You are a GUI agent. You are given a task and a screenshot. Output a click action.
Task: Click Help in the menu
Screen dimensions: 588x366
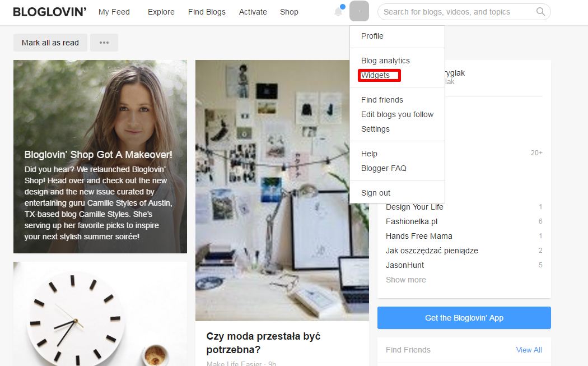(369, 154)
